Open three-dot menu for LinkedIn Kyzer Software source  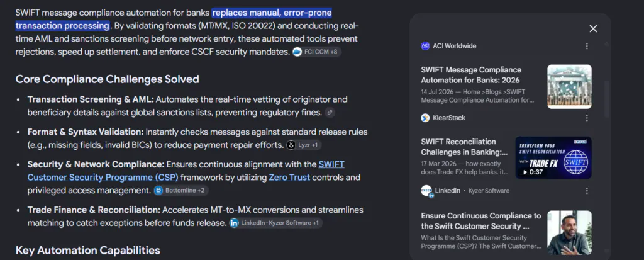pos(587,191)
